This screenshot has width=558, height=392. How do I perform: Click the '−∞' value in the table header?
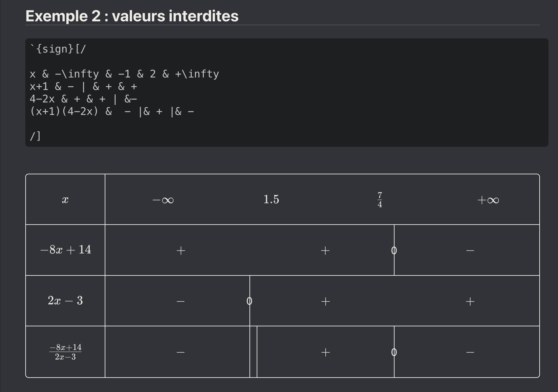[x=163, y=200]
